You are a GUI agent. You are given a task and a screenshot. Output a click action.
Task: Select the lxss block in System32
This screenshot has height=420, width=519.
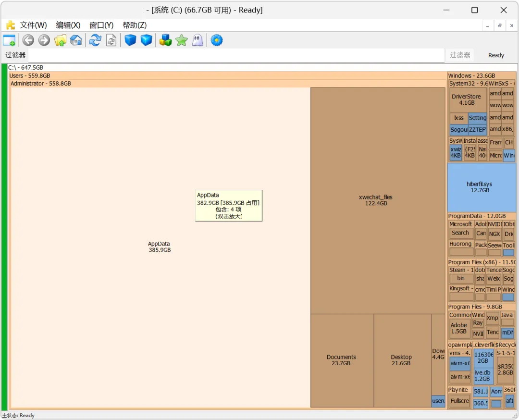[459, 118]
